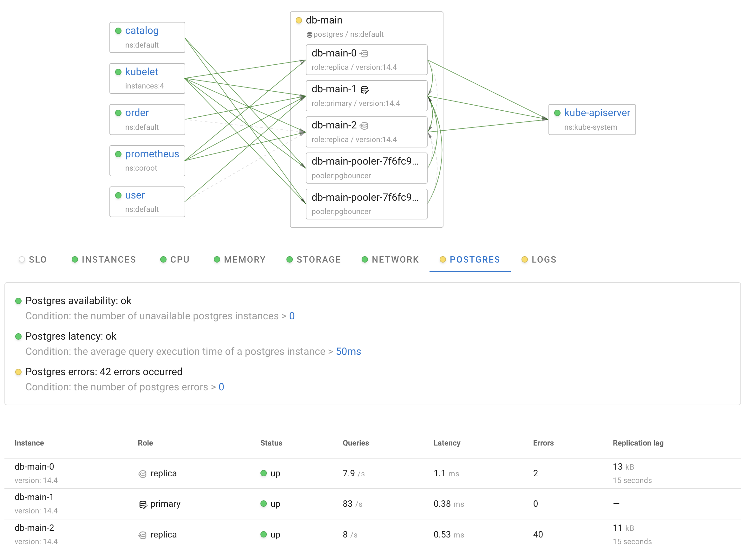Click the replica icon in db-main-0 table row
The image size is (748, 560).
click(142, 474)
